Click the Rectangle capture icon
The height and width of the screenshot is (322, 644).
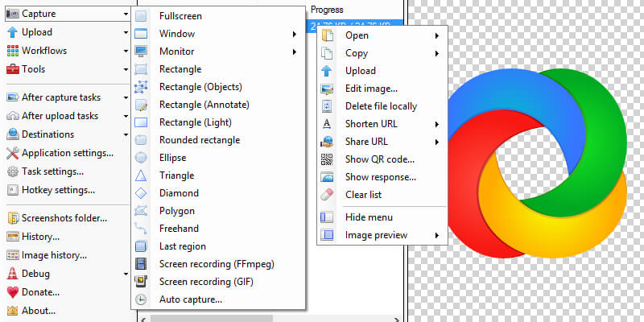point(141,69)
